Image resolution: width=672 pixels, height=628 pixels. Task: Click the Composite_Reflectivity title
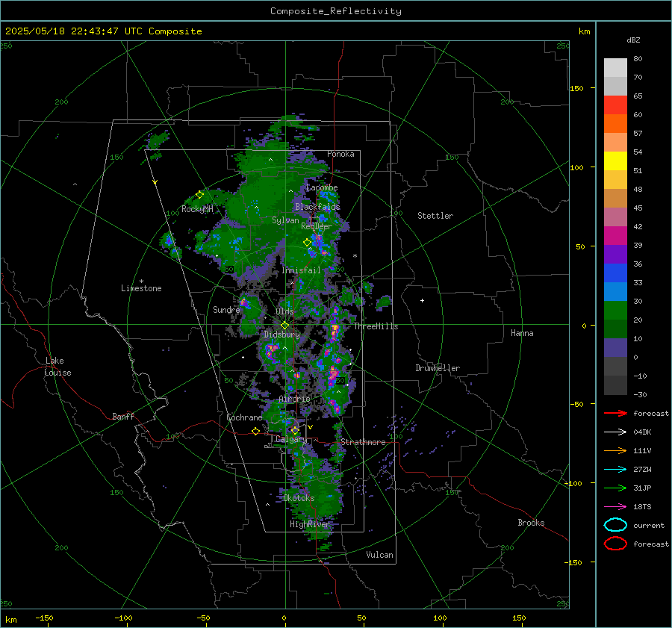click(336, 11)
